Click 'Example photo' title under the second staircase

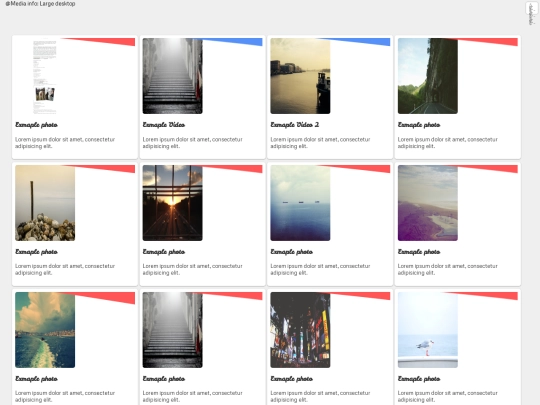[164, 379]
